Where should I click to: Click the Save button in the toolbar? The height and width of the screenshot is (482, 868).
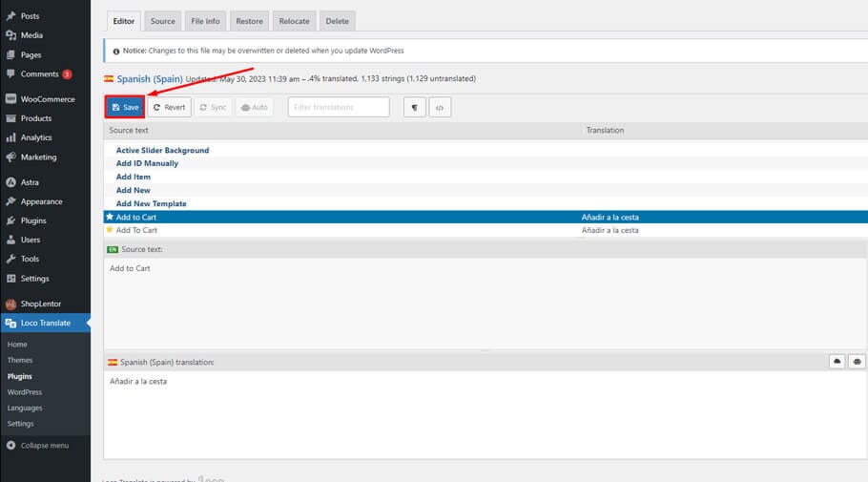coord(125,107)
